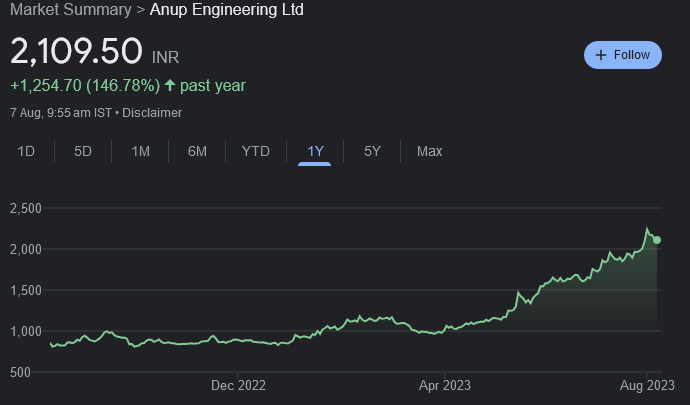The height and width of the screenshot is (405, 690).
Task: Click the Market Summary breadcrumb
Action: click(x=70, y=10)
